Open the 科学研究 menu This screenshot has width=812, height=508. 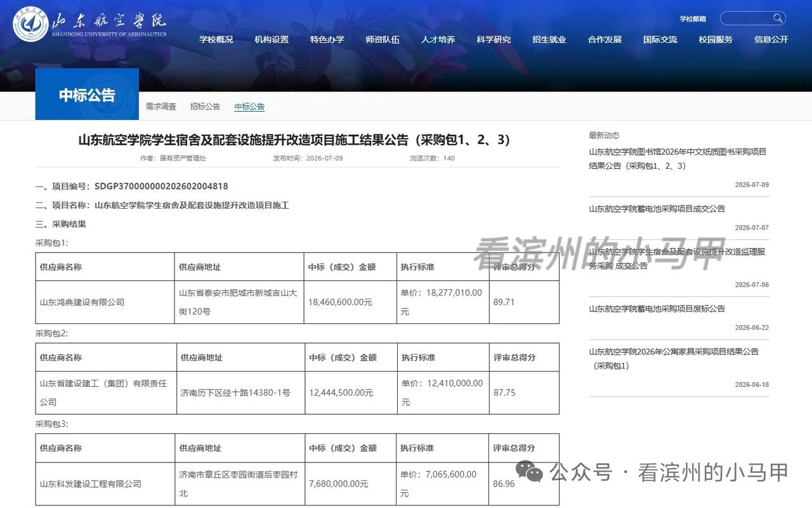tap(494, 39)
